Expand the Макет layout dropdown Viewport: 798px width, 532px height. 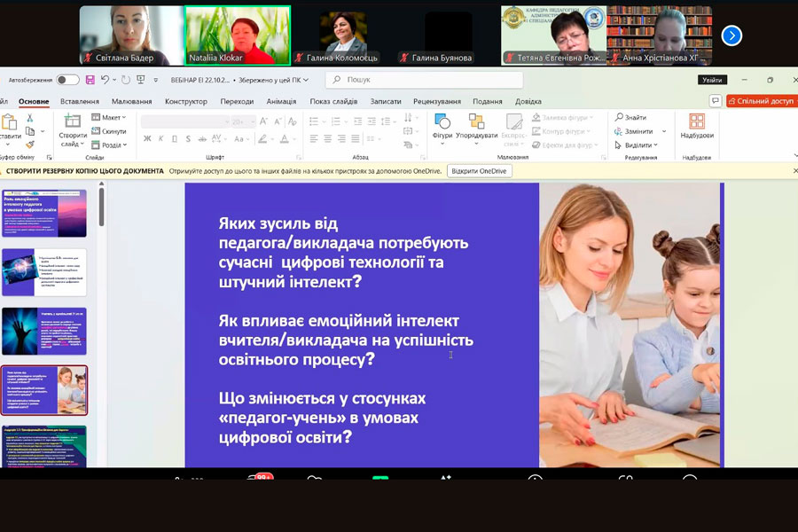pyautogui.click(x=110, y=117)
